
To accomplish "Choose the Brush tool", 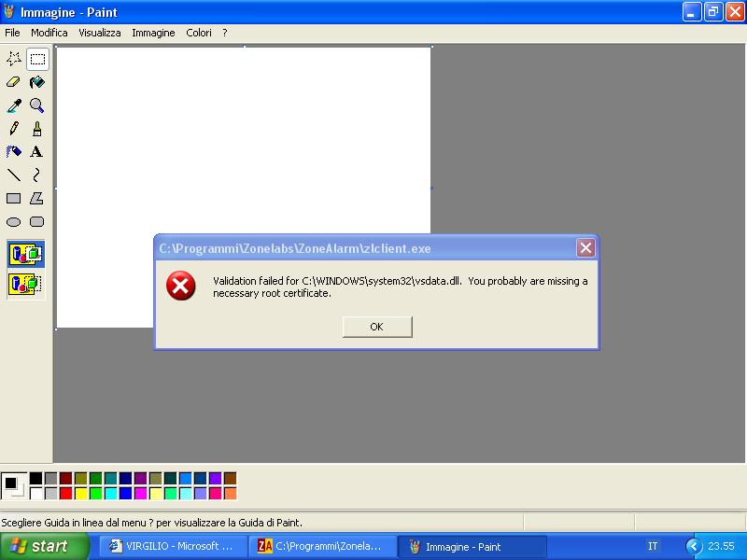I will pyautogui.click(x=37, y=129).
